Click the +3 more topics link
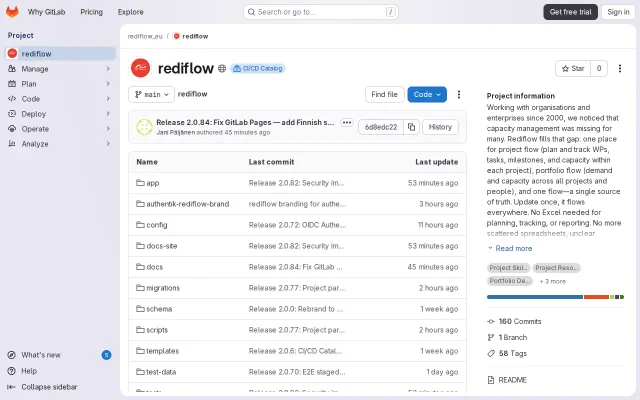The height and width of the screenshot is (400, 640). [x=553, y=281]
